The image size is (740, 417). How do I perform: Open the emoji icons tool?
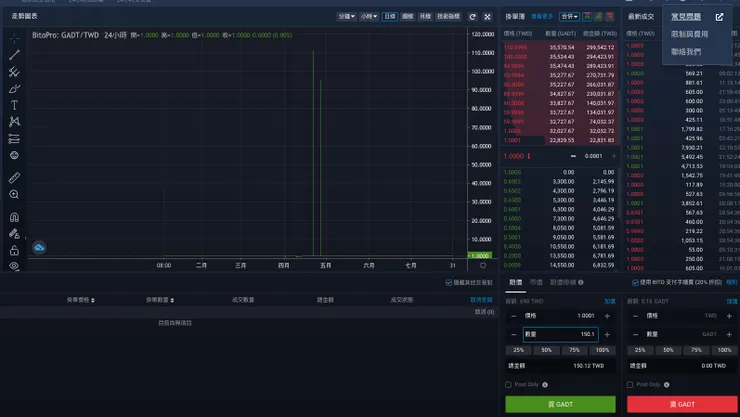click(14, 155)
